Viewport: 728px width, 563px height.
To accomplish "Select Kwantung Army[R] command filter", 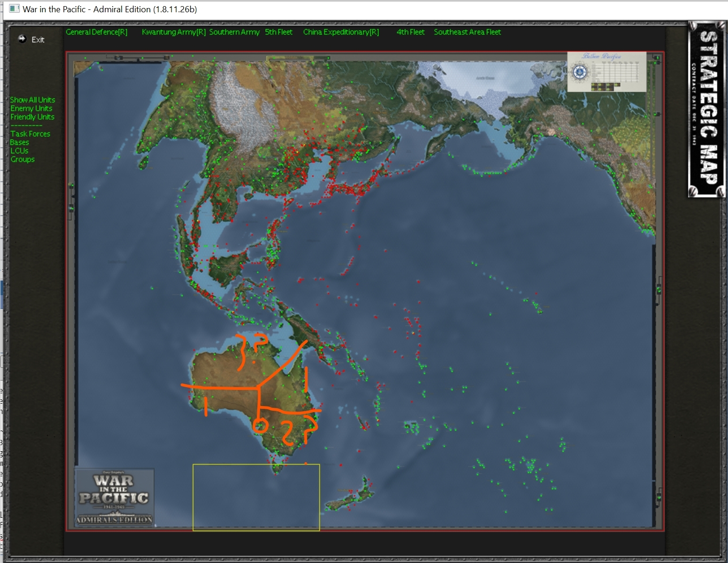I will [174, 32].
